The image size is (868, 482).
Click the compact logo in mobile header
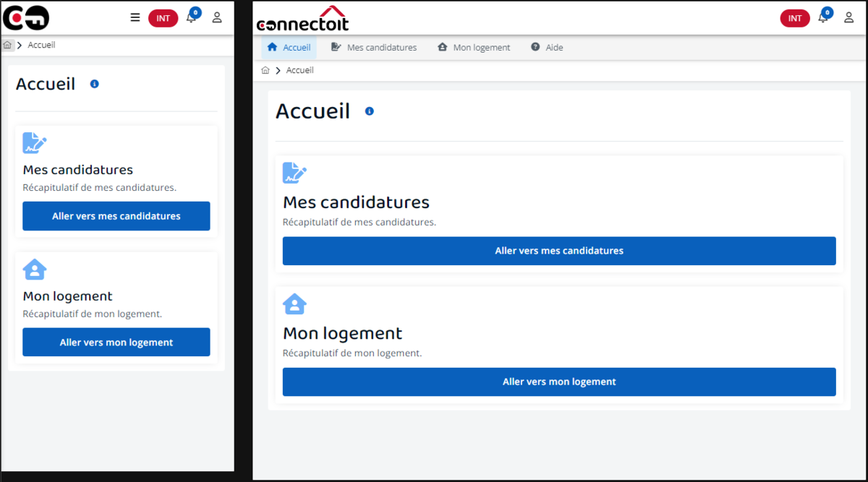[x=26, y=17]
